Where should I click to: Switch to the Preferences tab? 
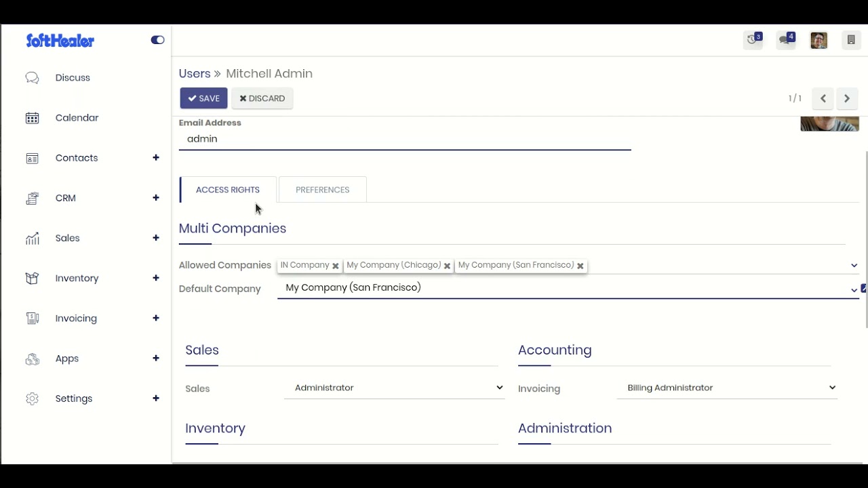tap(323, 190)
